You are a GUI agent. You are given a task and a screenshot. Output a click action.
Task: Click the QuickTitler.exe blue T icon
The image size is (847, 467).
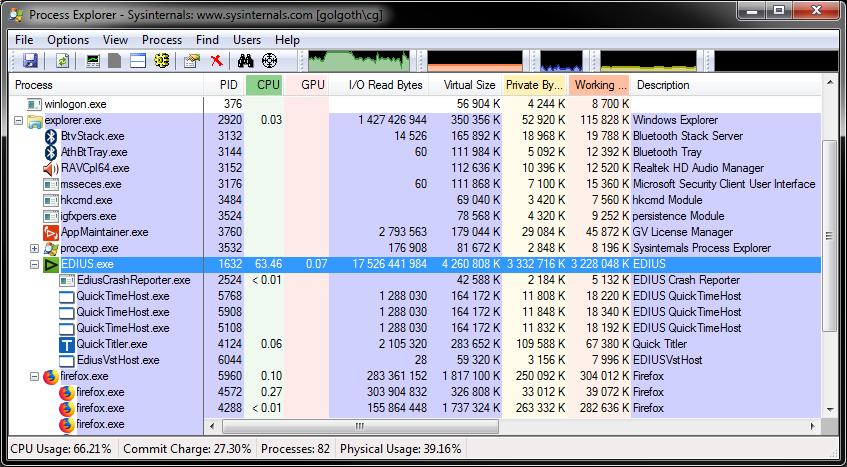coord(66,344)
